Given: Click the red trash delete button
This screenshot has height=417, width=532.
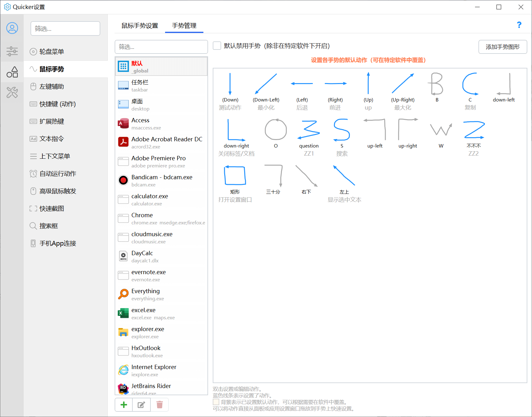Looking at the screenshot, I should coord(159,405).
